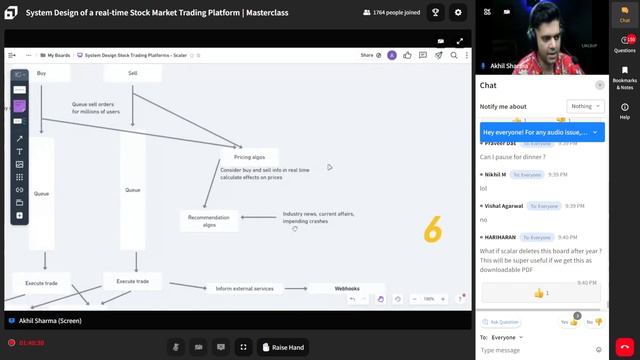
Task: Open the whiteboard more options kebab menu
Action: [467, 55]
